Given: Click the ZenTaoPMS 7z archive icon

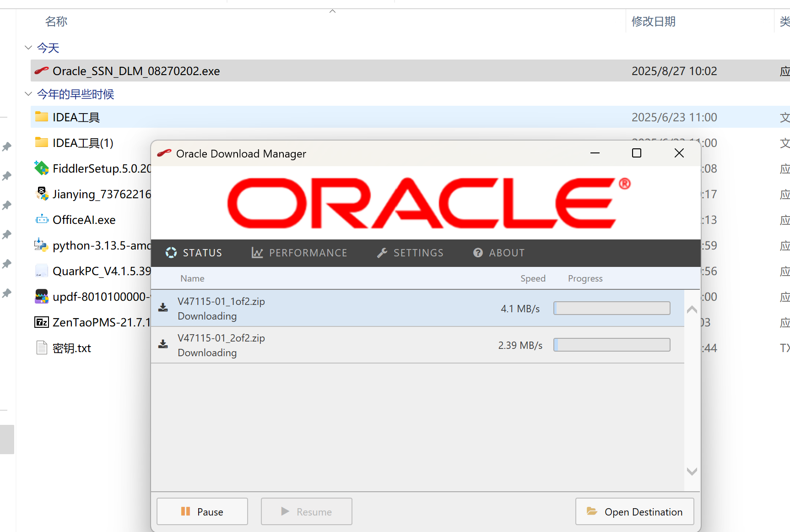Looking at the screenshot, I should [x=42, y=322].
